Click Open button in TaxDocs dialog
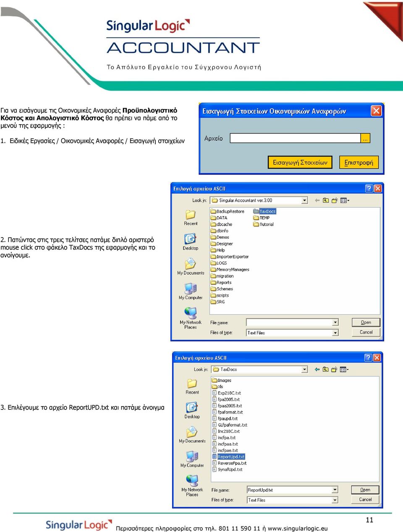 pos(365,490)
